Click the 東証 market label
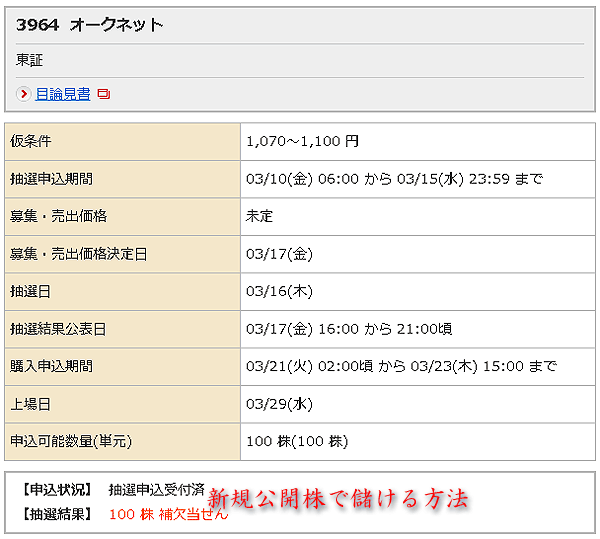600x539 pixels. (29, 60)
